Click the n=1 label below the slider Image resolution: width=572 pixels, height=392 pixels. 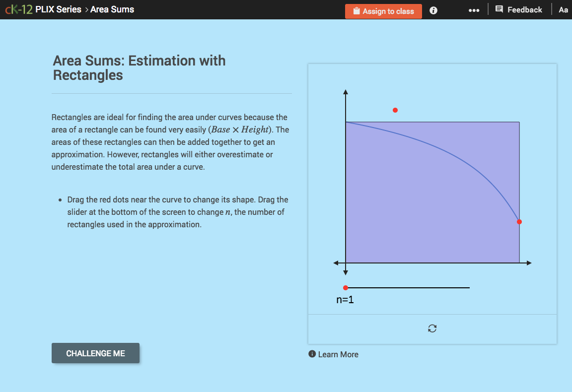pyautogui.click(x=345, y=299)
